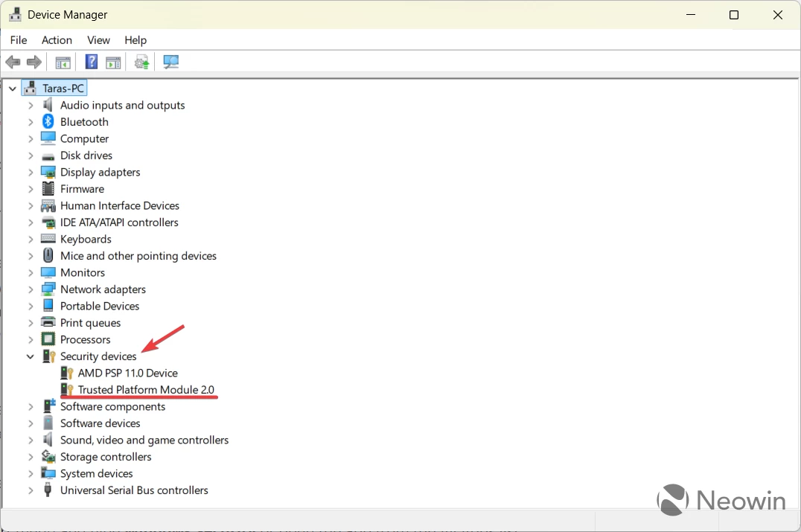This screenshot has height=532, width=801.
Task: Open the Action menu
Action: click(x=57, y=40)
